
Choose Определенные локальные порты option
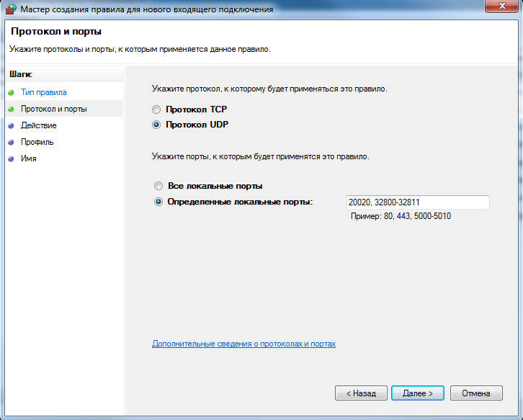coord(158,202)
